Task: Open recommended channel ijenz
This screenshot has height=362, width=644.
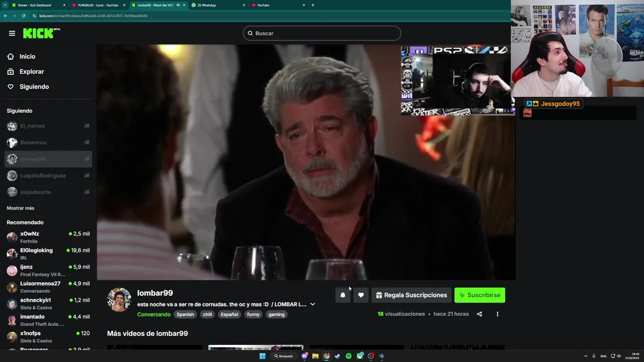Action: [48, 270]
